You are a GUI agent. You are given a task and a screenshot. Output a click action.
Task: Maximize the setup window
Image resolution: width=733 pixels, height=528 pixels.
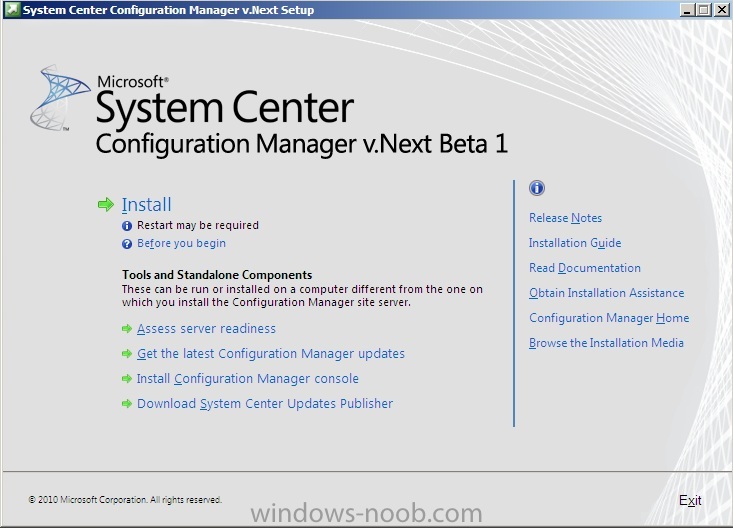[x=704, y=9]
